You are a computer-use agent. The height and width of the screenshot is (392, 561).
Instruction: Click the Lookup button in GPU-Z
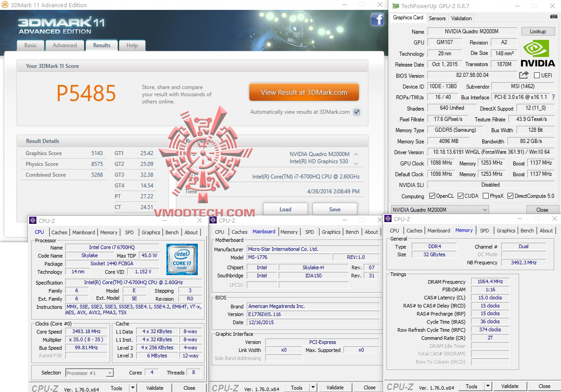pos(538,31)
